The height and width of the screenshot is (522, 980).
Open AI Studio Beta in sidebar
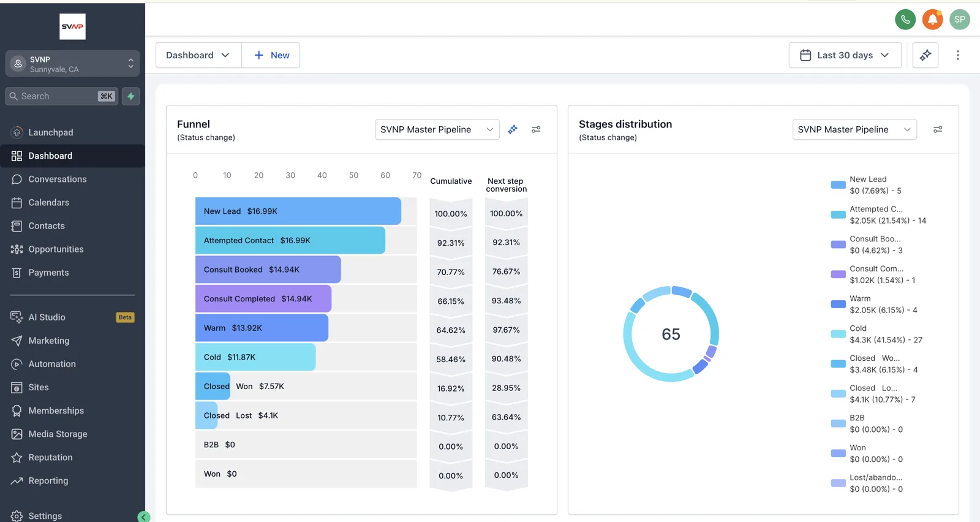point(72,317)
